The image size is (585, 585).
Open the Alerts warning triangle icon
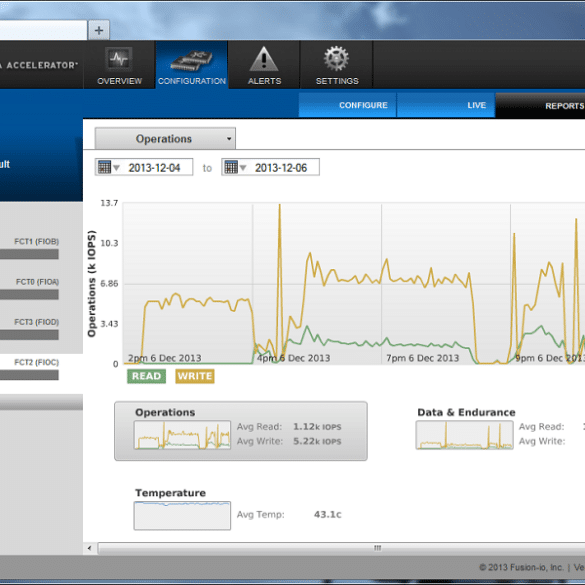[264, 59]
